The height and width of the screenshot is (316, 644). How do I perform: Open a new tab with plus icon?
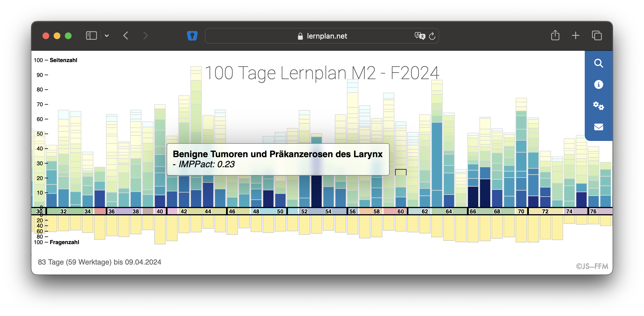click(576, 36)
